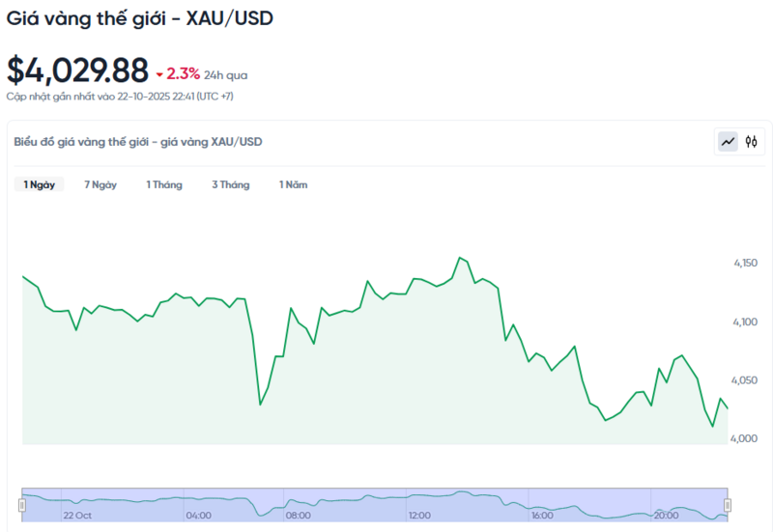Grab the right handle of the range navigator

coord(728,505)
